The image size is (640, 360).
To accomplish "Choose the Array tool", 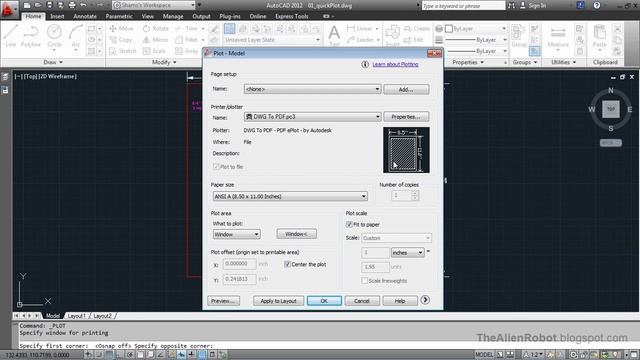I will [186, 51].
